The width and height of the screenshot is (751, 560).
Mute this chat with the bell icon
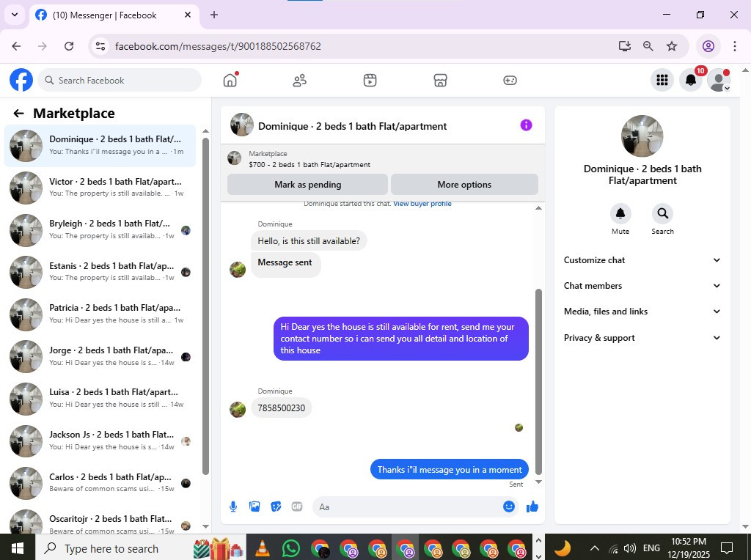pos(620,213)
